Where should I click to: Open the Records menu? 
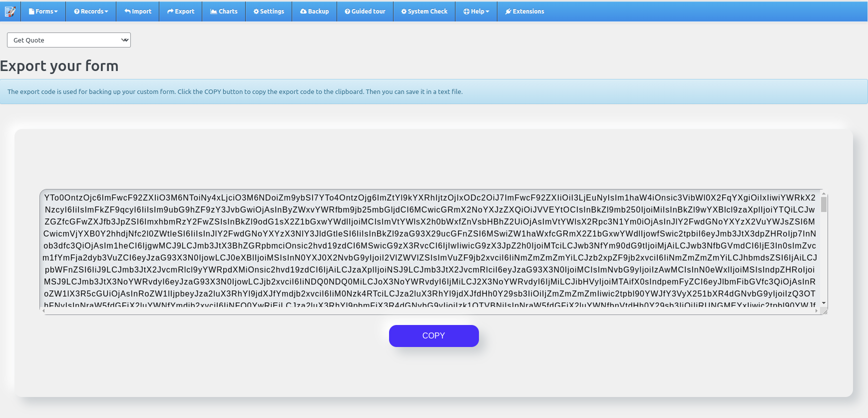91,11
